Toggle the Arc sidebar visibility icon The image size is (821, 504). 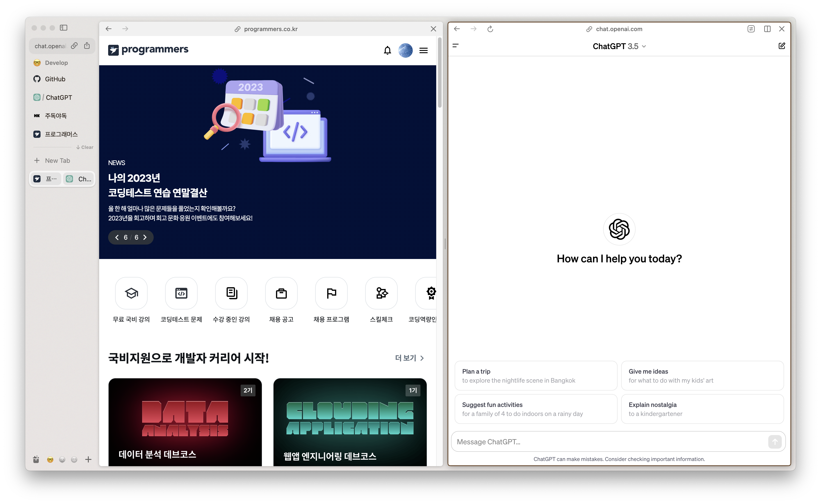63,28
